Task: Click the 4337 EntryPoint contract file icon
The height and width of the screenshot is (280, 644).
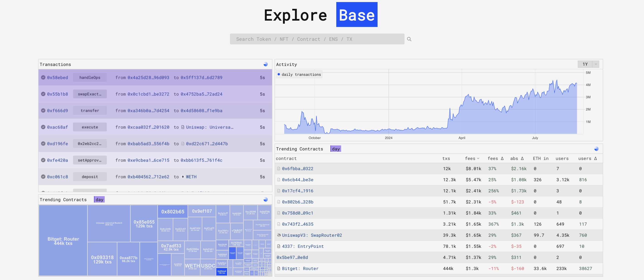Action: [x=278, y=246]
